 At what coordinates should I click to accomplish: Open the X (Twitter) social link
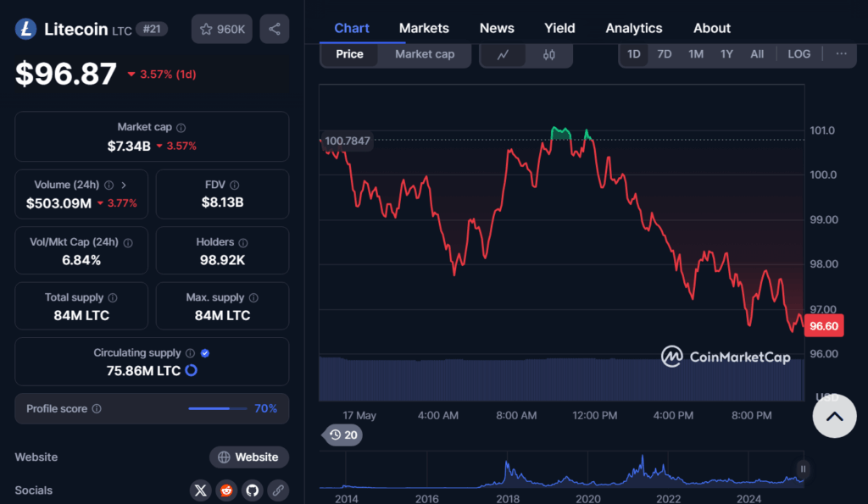[x=200, y=490]
